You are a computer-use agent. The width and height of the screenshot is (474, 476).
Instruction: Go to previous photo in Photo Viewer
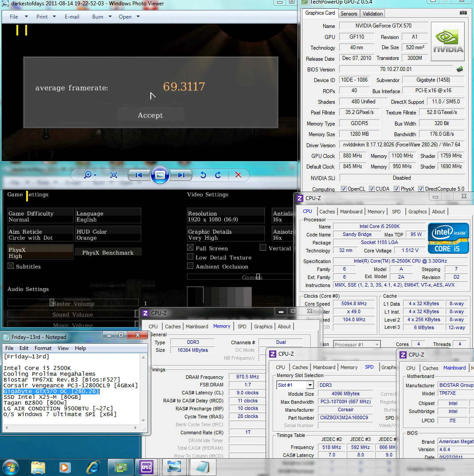tap(139, 175)
